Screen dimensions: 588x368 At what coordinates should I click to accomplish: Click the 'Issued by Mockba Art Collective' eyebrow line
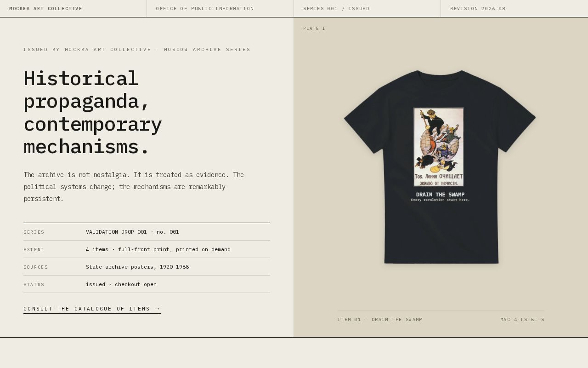coord(137,50)
